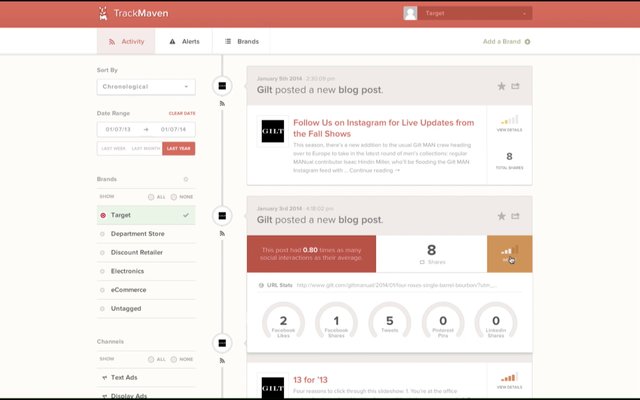640x400 pixels.
Task: Edit the end date 01/07/14 field
Action: tap(173, 129)
